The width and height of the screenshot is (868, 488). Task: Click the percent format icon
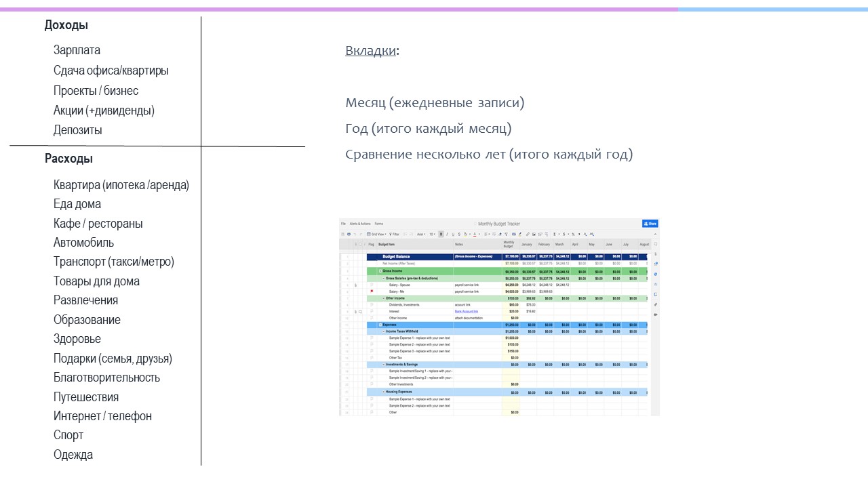(x=573, y=234)
